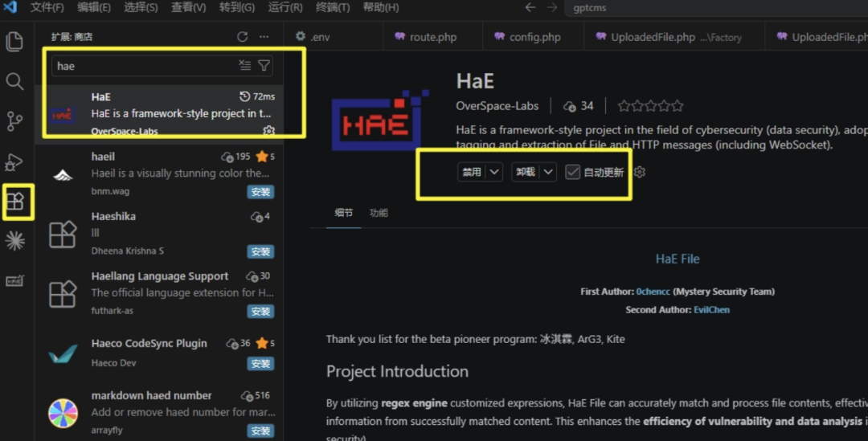Switch to the route.php tab
The height and width of the screenshot is (441, 868).
(432, 36)
